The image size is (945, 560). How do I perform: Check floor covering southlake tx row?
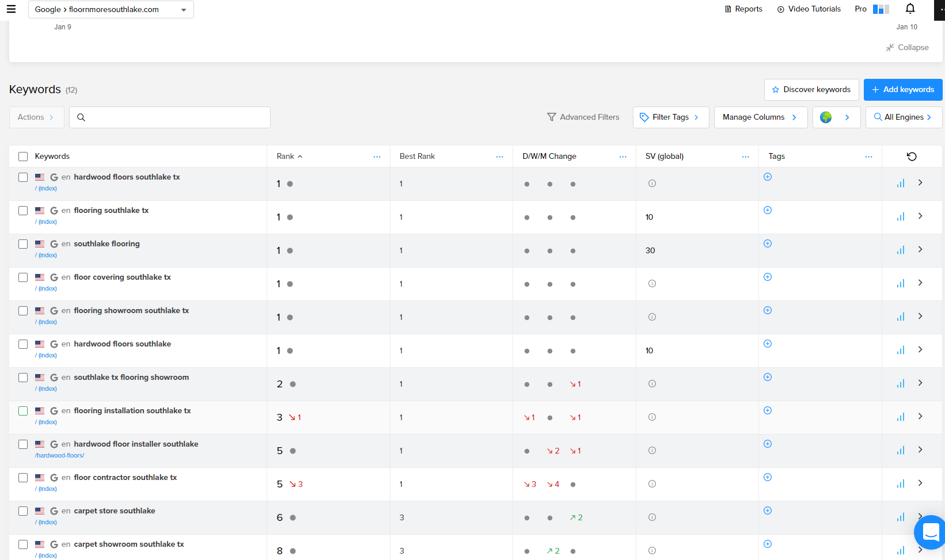tap(23, 277)
